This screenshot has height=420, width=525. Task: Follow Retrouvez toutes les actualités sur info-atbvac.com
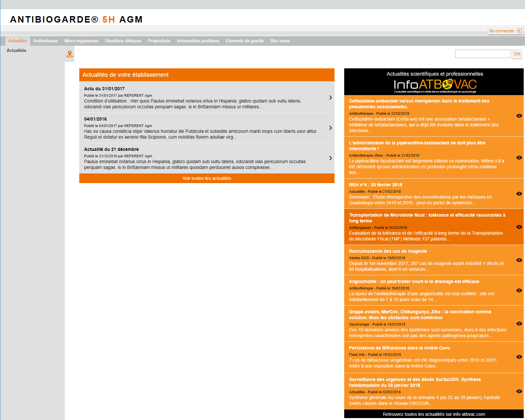click(434, 414)
